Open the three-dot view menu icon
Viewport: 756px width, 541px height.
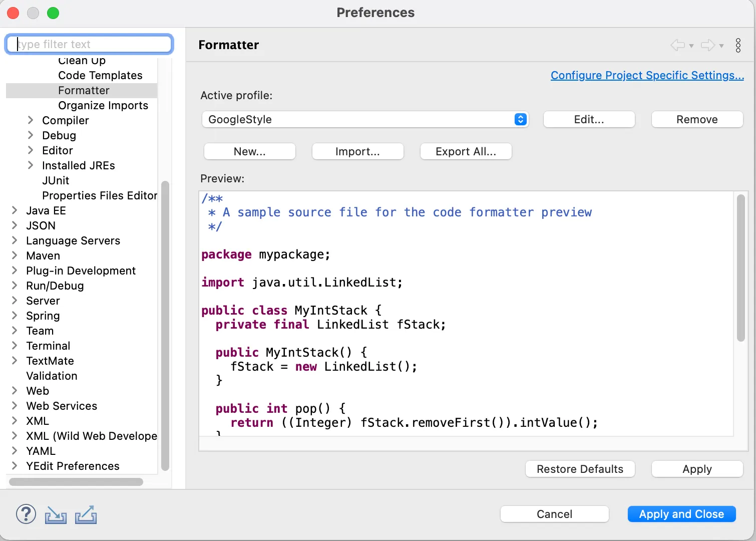click(x=738, y=45)
